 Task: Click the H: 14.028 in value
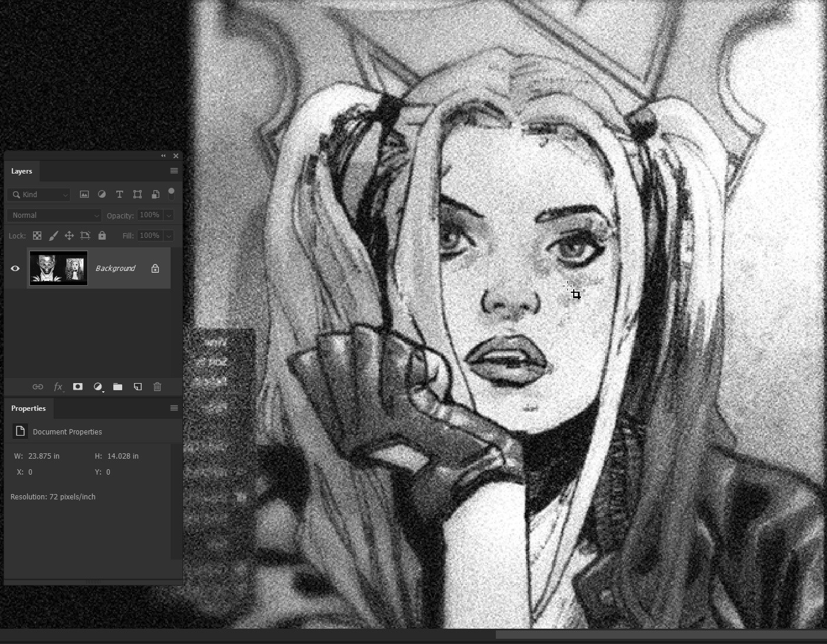click(x=123, y=456)
